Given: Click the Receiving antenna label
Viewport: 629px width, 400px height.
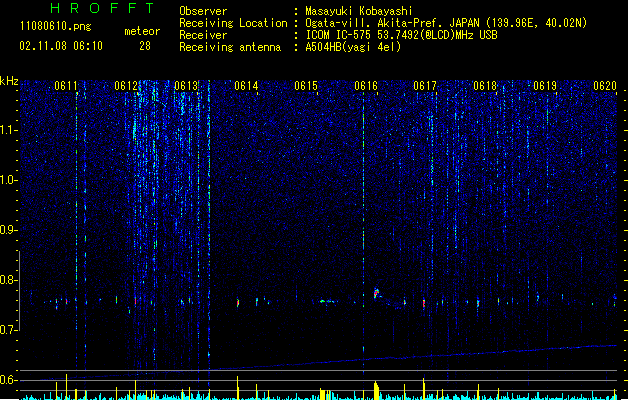Looking at the screenshot, I should 230,47.
